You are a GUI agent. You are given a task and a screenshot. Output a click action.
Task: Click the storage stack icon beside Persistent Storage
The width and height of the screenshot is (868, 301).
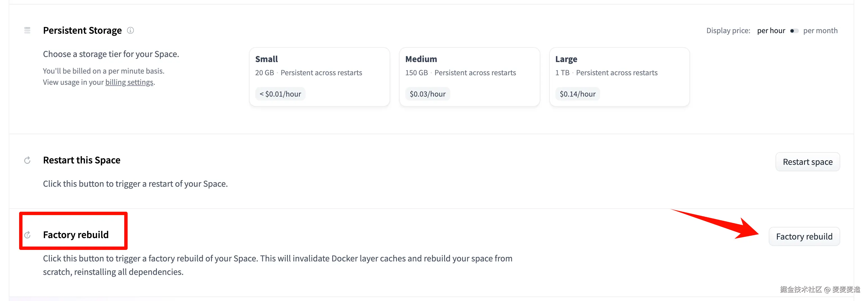27,31
